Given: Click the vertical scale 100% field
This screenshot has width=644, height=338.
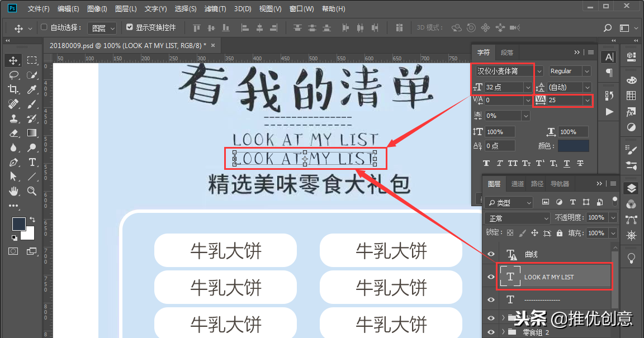Looking at the screenshot, I should coord(500,132).
